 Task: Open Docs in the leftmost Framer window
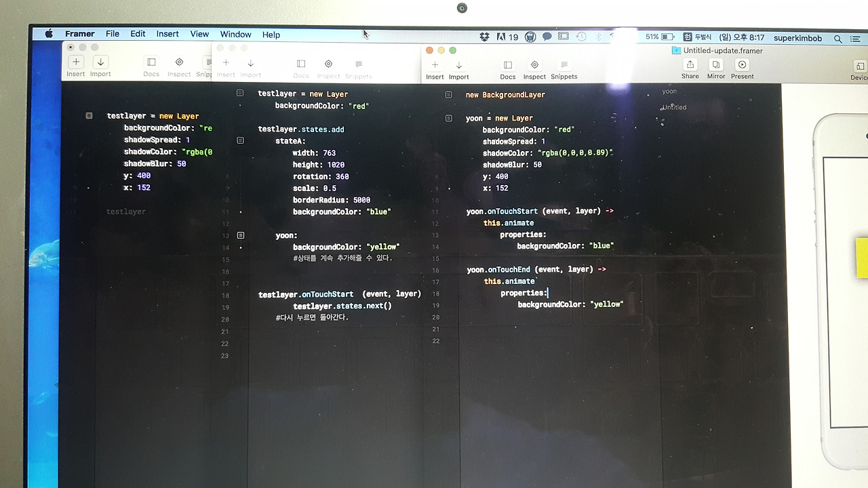[151, 66]
